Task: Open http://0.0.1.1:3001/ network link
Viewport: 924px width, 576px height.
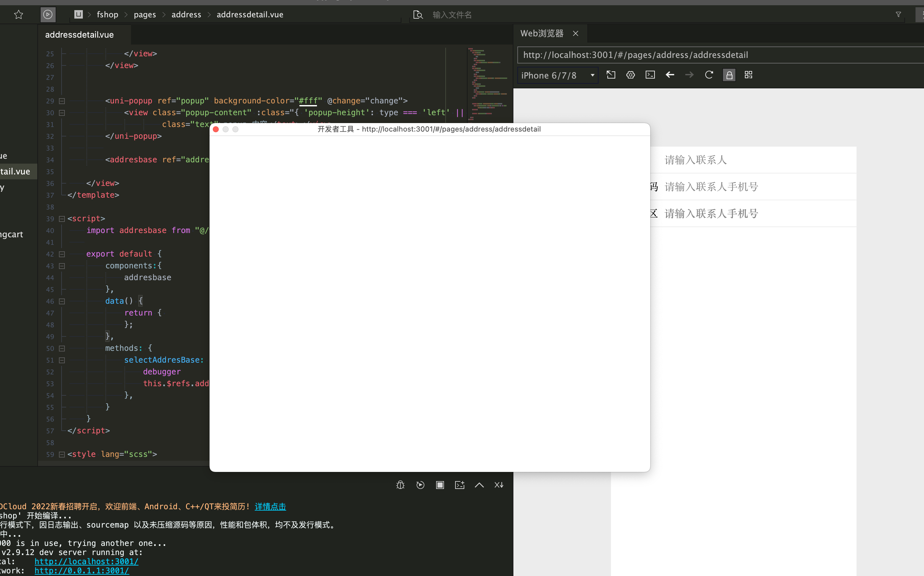Action: pos(82,570)
